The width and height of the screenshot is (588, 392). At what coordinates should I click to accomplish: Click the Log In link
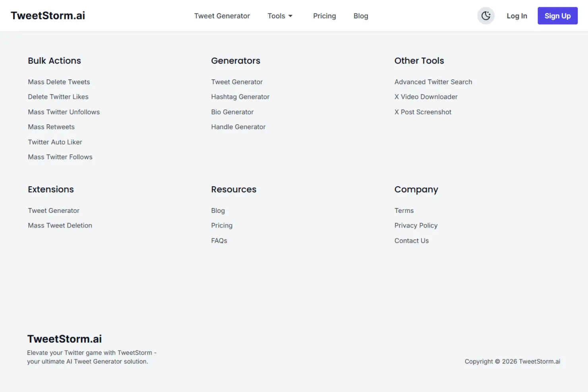pyautogui.click(x=516, y=16)
